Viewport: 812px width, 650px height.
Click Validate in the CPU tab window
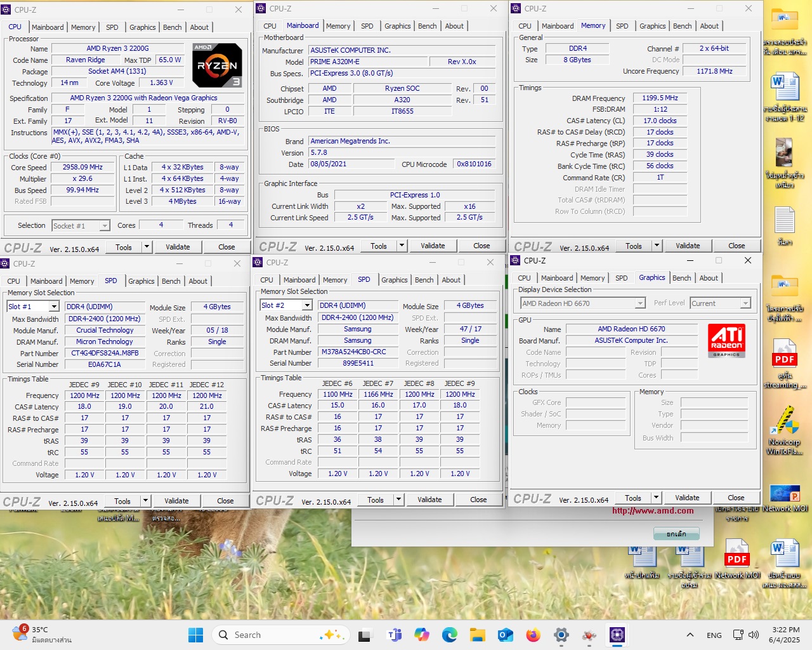pos(178,247)
